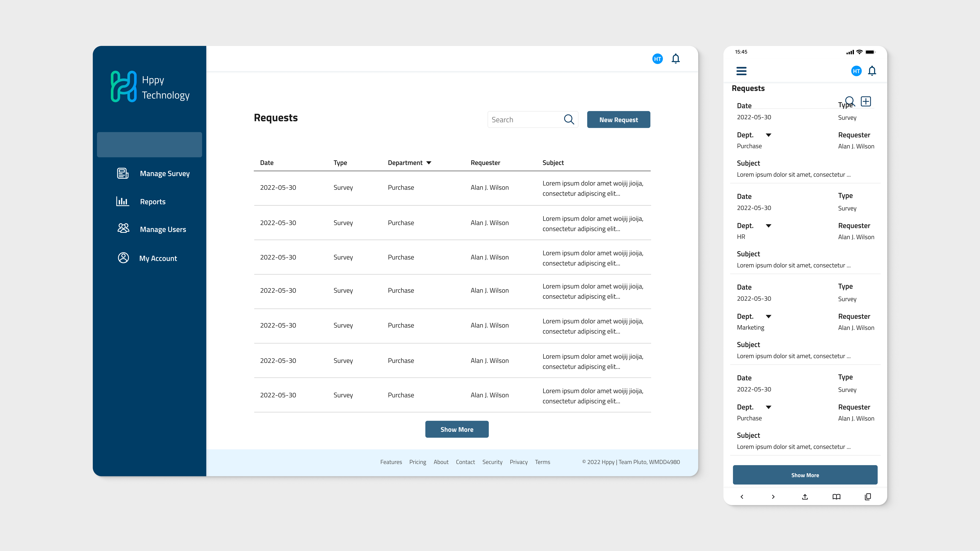This screenshot has width=980, height=551.
Task: Open the Privacy footer link
Action: [519, 462]
